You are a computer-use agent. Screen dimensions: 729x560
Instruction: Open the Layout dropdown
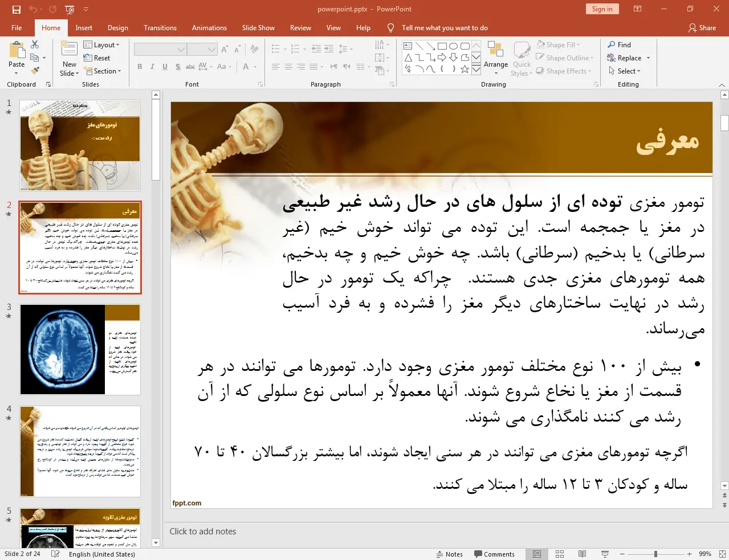(101, 45)
